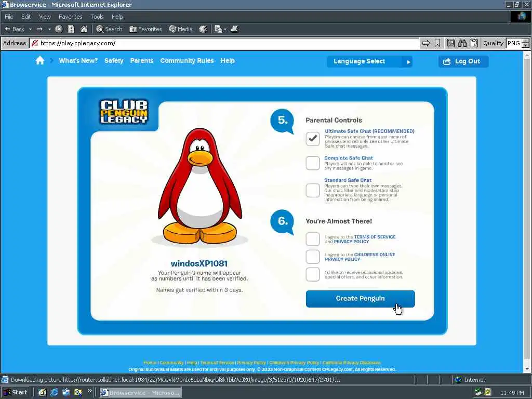This screenshot has width=532, height=399.
Task: Agree to Childrens Online Privacy Policy checkbox
Action: [x=312, y=257]
